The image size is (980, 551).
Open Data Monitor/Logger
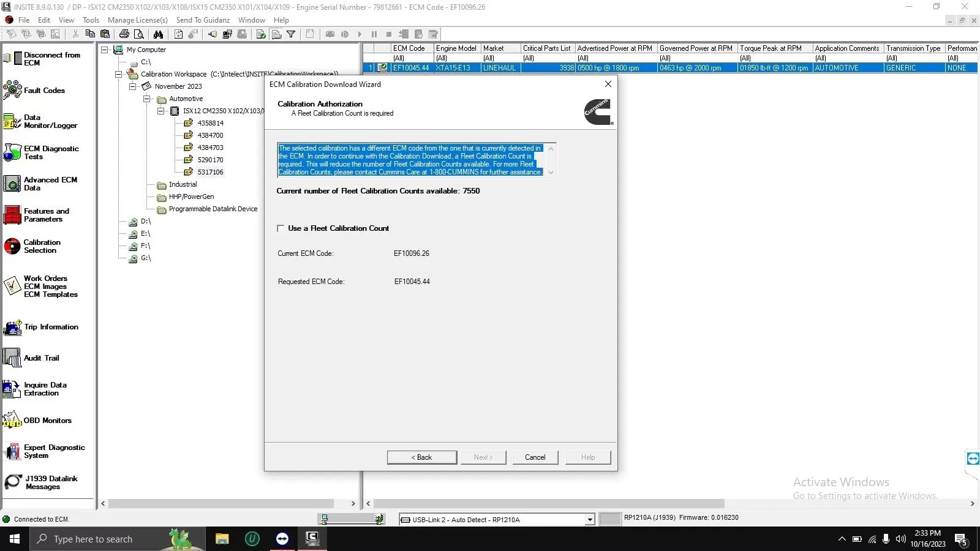click(x=40, y=121)
